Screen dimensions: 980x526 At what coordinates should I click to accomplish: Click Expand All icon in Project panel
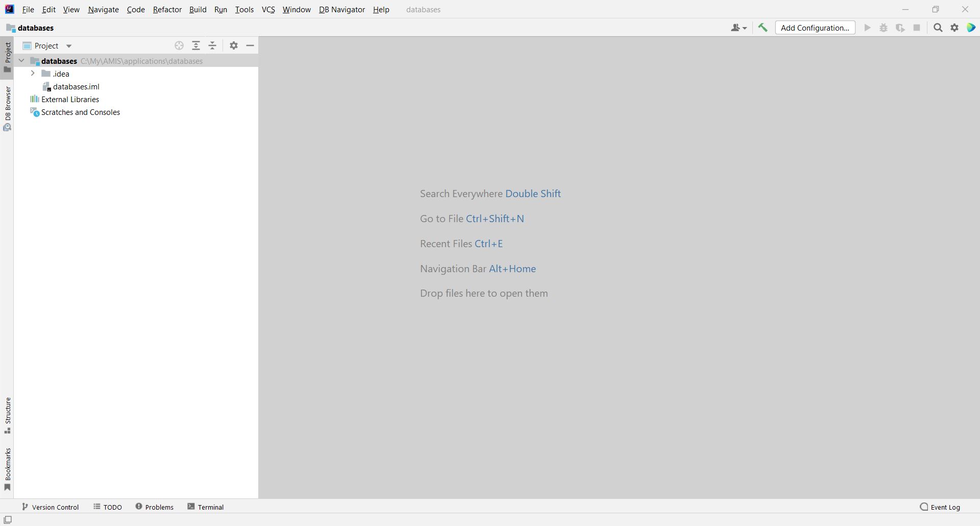[196, 46]
